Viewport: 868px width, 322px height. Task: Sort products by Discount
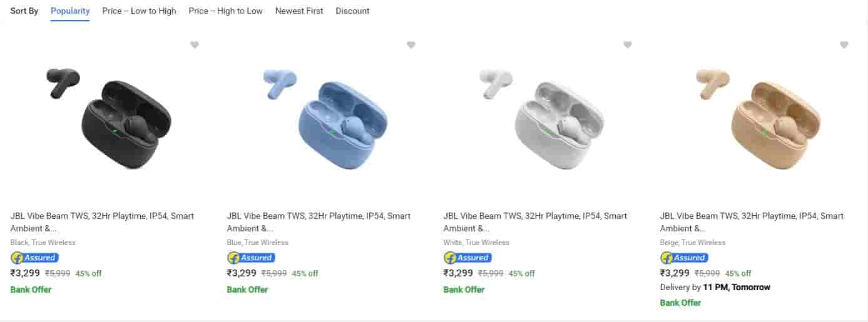coord(352,11)
